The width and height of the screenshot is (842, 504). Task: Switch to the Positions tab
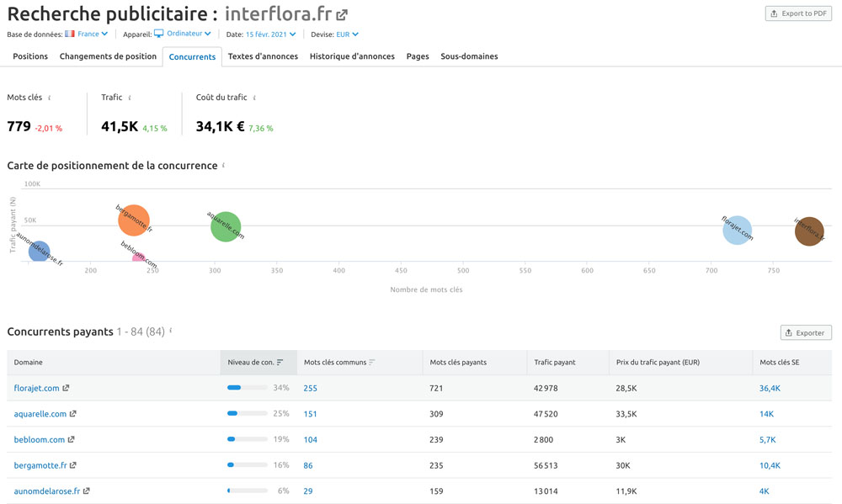click(30, 56)
